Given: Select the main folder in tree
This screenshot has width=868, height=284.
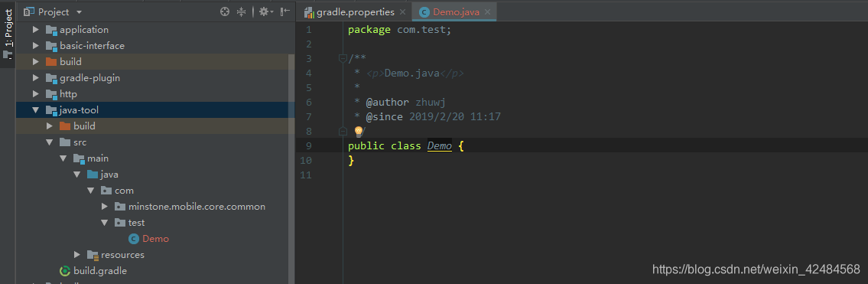Looking at the screenshot, I should [152, 158].
